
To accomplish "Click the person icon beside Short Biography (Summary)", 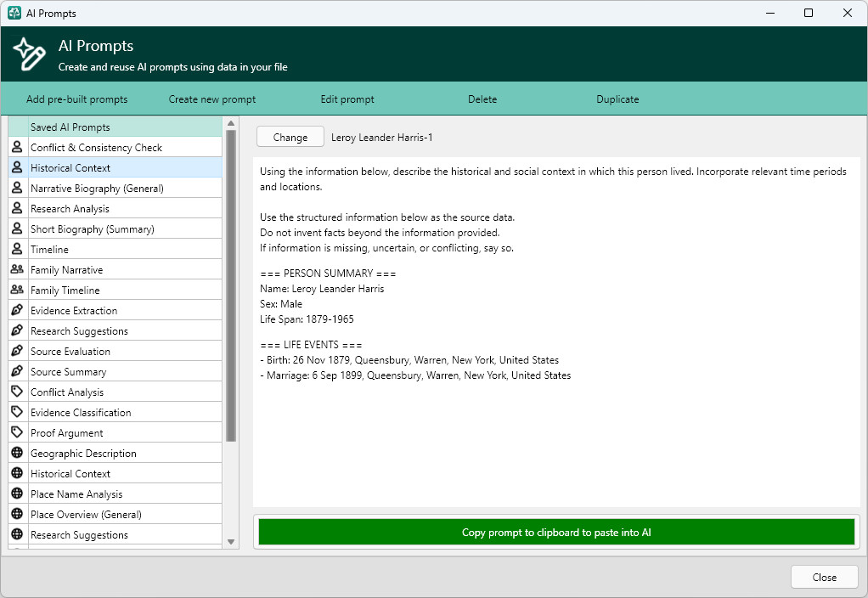I will pyautogui.click(x=17, y=228).
